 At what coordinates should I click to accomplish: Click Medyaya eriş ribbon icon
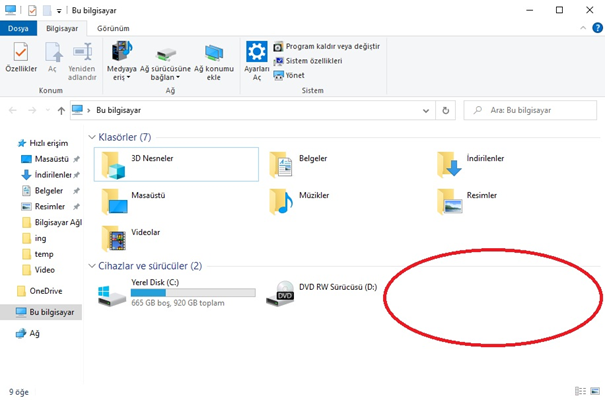click(x=122, y=60)
